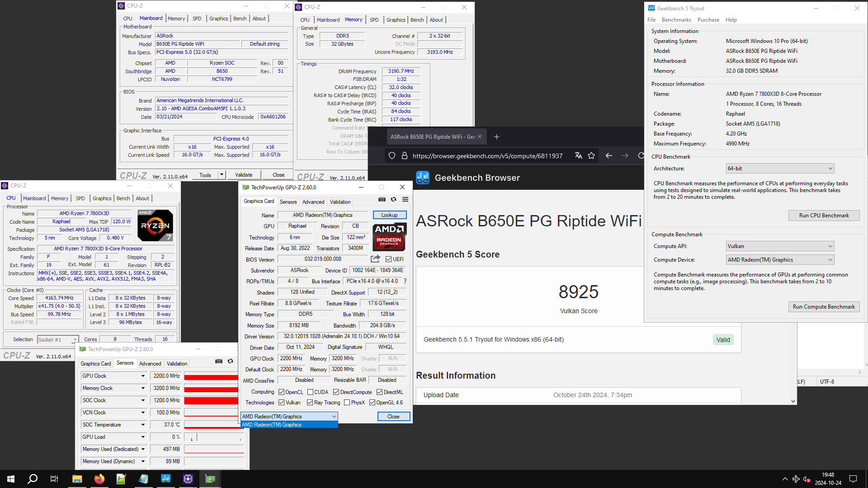Open Firefox from taskbar

coord(99,479)
